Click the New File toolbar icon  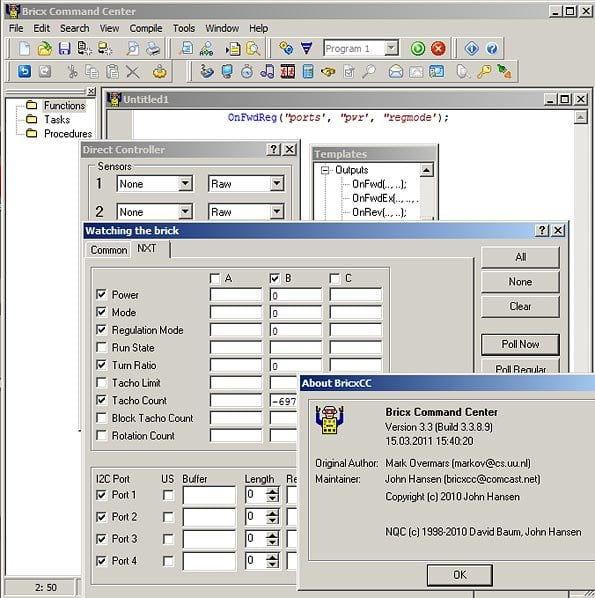point(24,48)
